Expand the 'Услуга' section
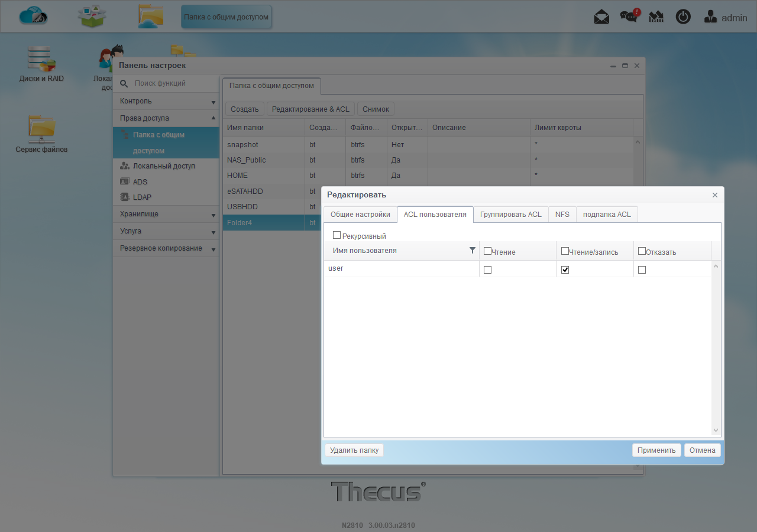Image resolution: width=757 pixels, height=532 pixels. pos(166,231)
